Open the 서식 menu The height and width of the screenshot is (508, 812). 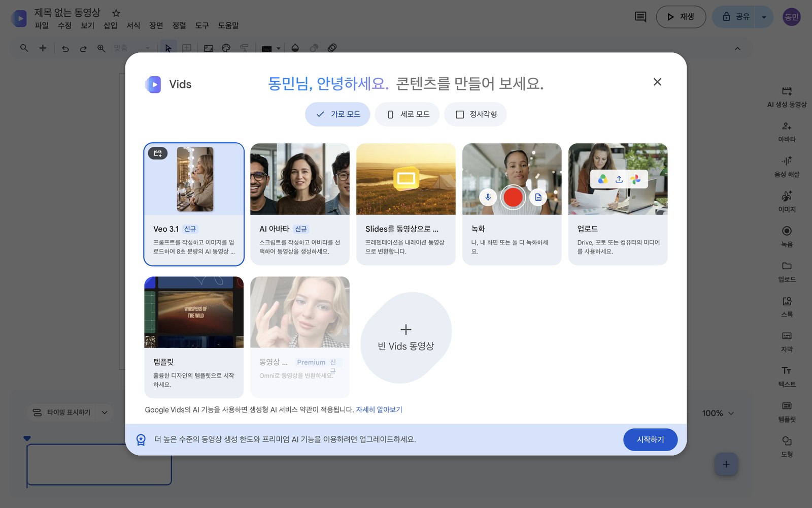[x=133, y=25]
